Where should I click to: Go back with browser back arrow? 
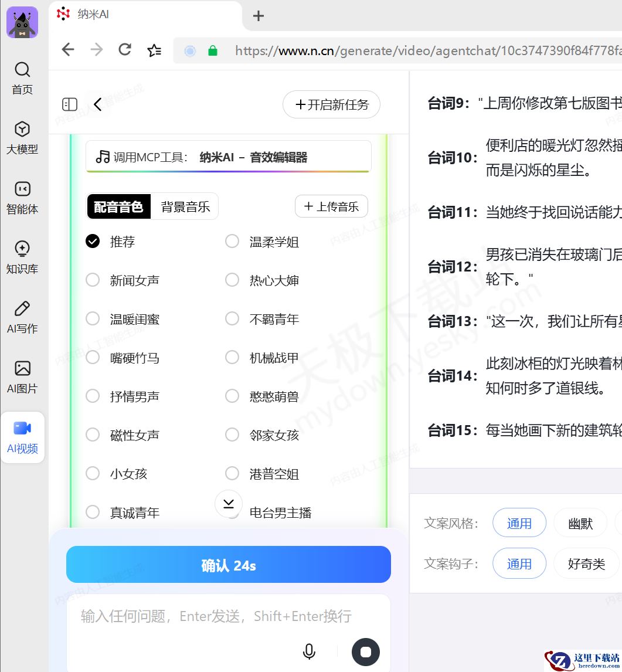point(68,50)
